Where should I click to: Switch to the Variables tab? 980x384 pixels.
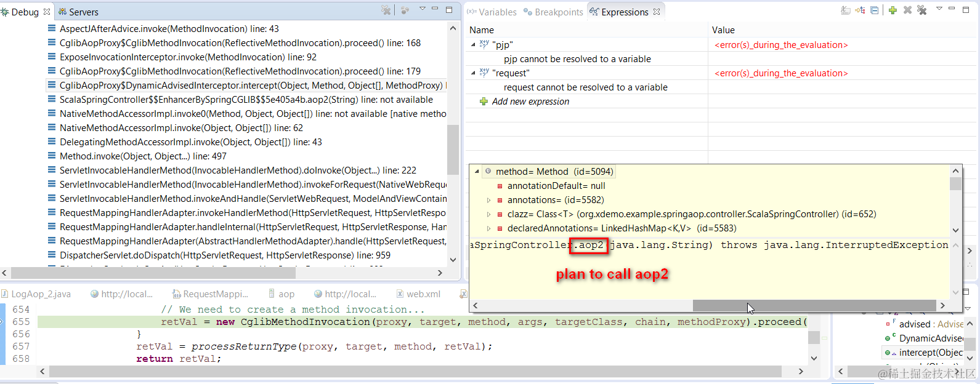click(492, 12)
